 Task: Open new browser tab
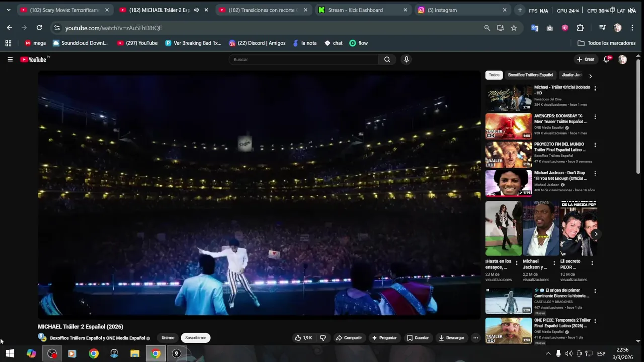tap(520, 10)
